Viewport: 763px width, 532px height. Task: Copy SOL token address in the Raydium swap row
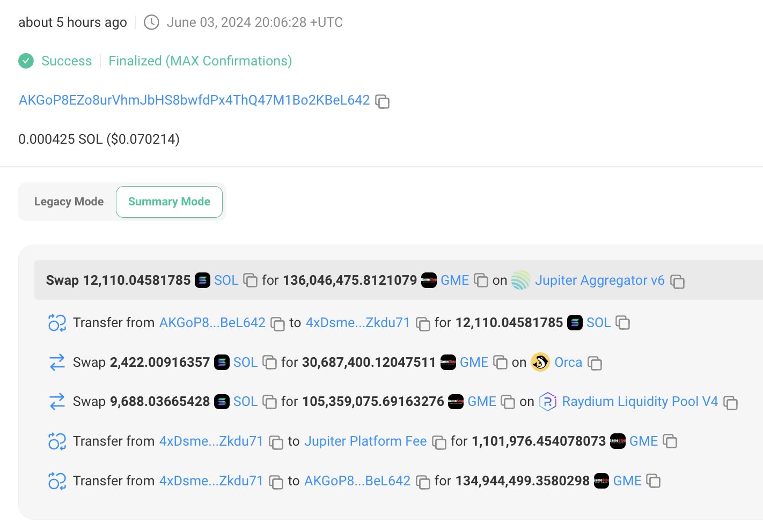pos(270,402)
